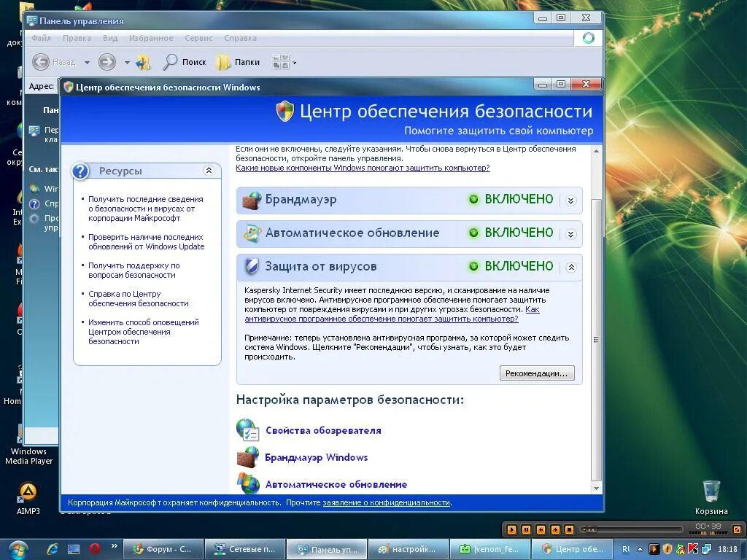The height and width of the screenshot is (560, 747).
Task: Click the Play button in AIMP mini player
Action: (511, 529)
